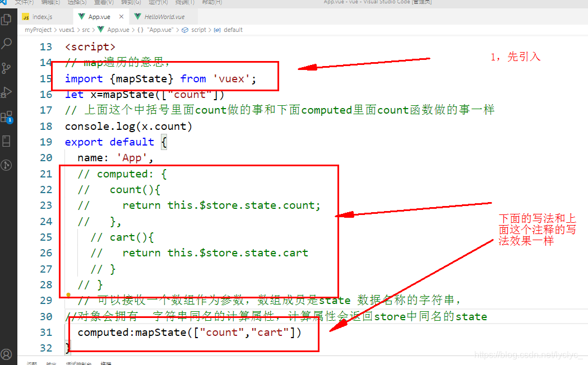Screen dimensions: 588x365
Task: Click computed:mapState(["count","cart"]) on line 31
Action: pos(189,332)
